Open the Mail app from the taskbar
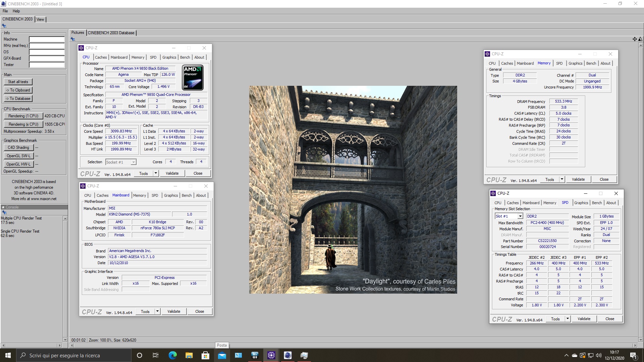 click(x=222, y=355)
